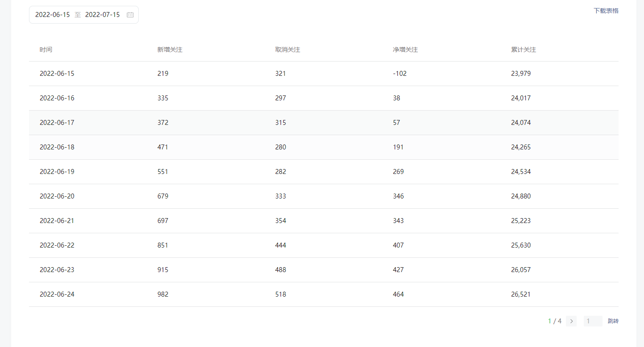Click cumulative followers value 26,521
644x347 pixels.
coord(521,294)
